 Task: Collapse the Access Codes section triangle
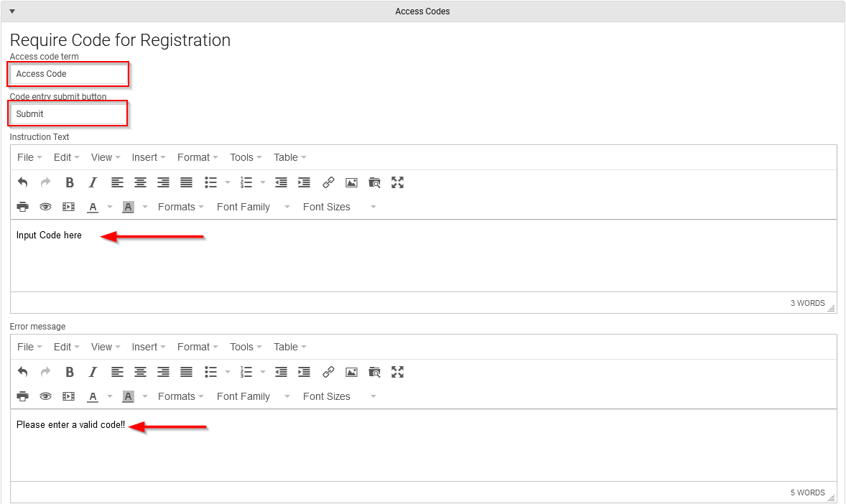pos(12,11)
